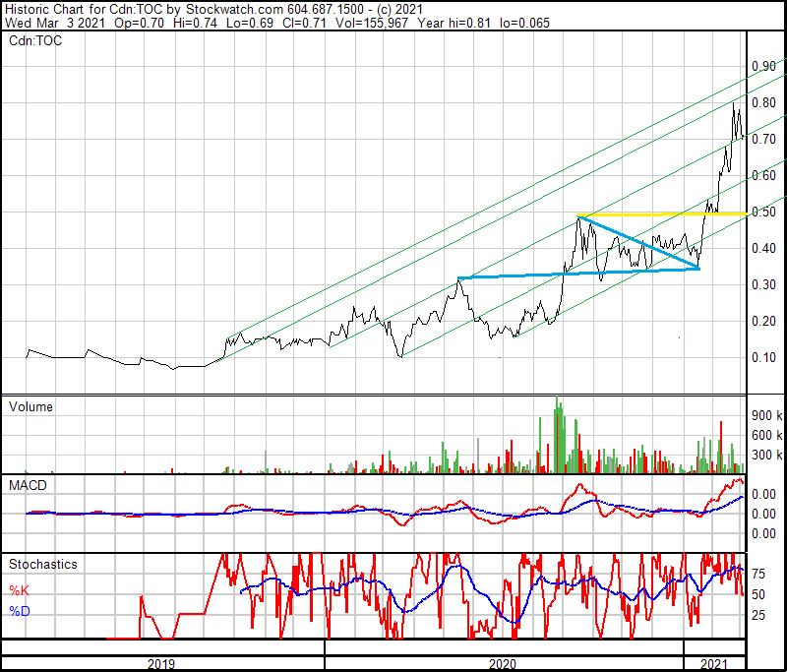This screenshot has height=672, width=787.
Task: Click the 2020 year label on time axis
Action: tap(503, 664)
